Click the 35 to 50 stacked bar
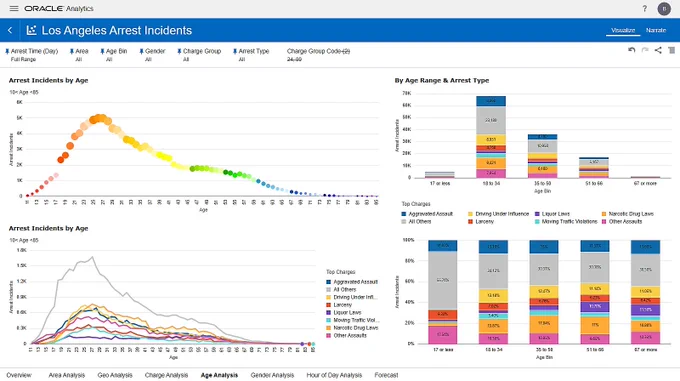This screenshot has width=680, height=381. click(x=542, y=156)
